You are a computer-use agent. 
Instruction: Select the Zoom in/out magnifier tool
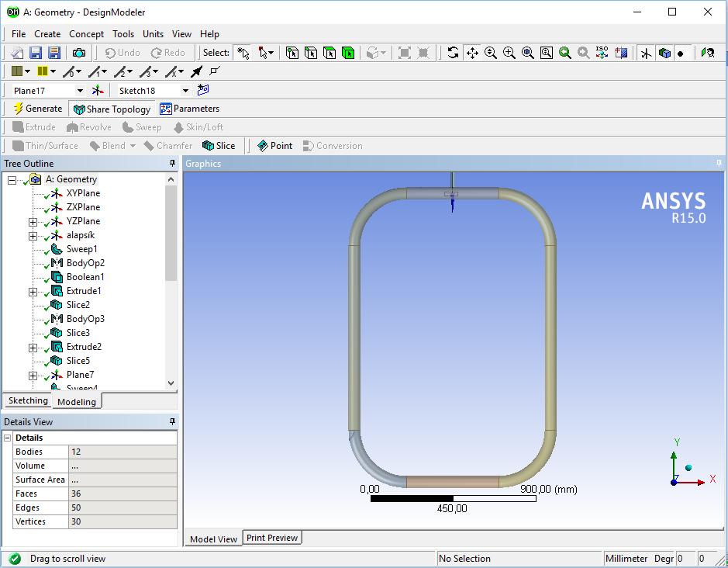click(491, 53)
